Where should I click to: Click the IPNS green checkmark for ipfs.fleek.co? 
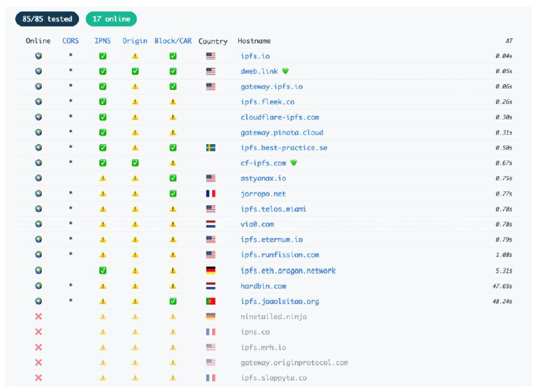[103, 102]
